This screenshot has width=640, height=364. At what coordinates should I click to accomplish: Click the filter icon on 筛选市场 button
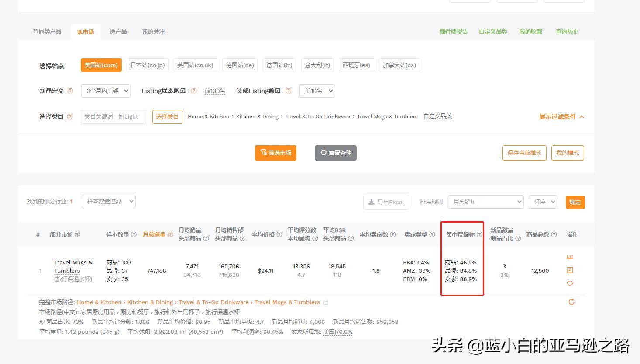click(263, 153)
